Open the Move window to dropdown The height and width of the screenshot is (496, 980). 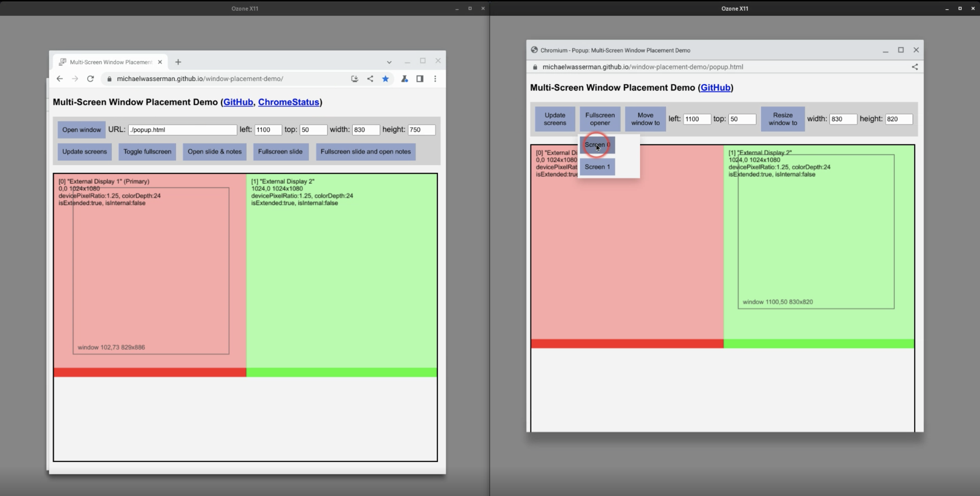click(645, 119)
